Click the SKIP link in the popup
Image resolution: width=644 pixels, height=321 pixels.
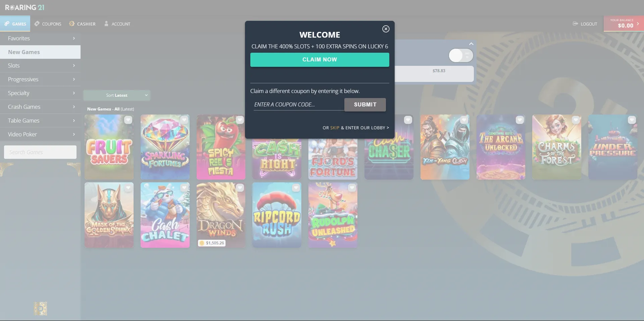click(334, 128)
